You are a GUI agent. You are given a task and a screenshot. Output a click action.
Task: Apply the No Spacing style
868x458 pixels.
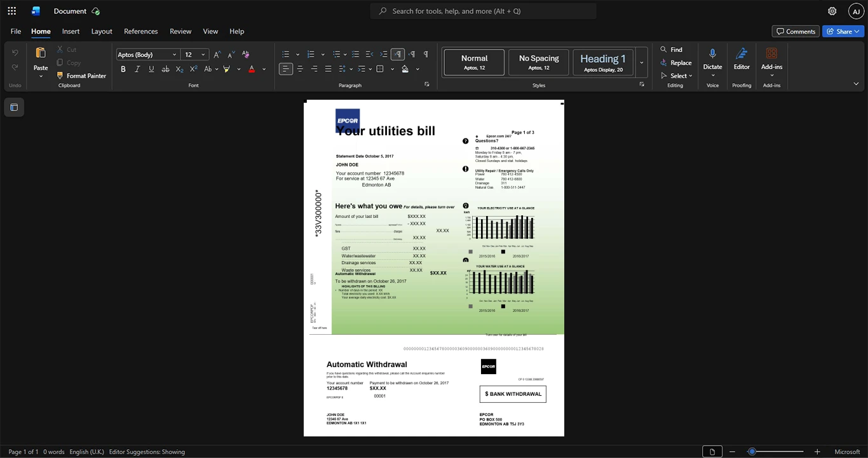click(x=539, y=62)
